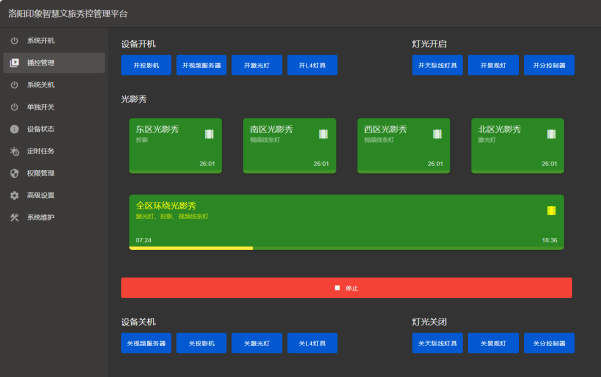Click the 设备关机 section heading

pos(138,322)
